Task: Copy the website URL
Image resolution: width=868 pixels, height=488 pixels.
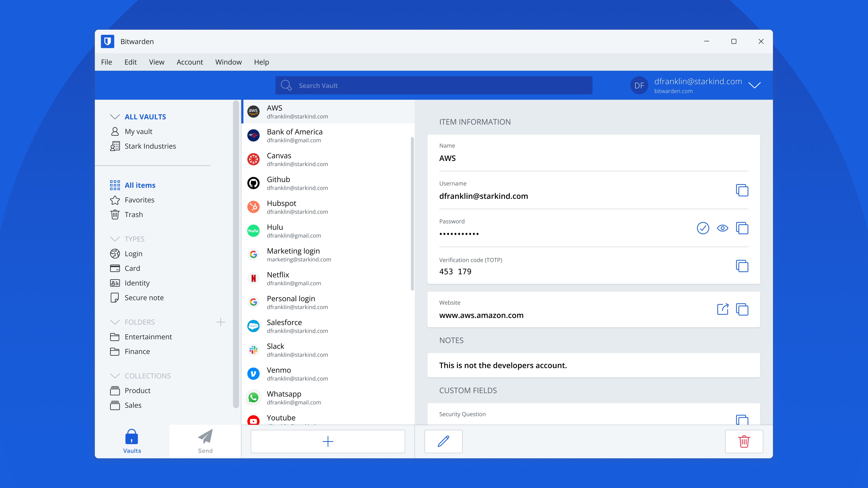Action: pyautogui.click(x=742, y=309)
